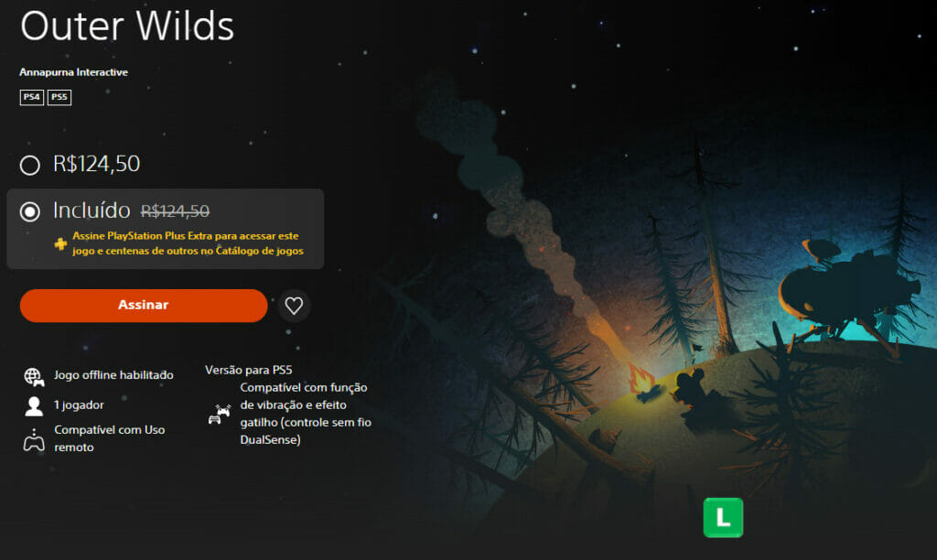This screenshot has height=560, width=937.
Task: Click the Outer Wilds game title
Action: pyautogui.click(x=127, y=26)
